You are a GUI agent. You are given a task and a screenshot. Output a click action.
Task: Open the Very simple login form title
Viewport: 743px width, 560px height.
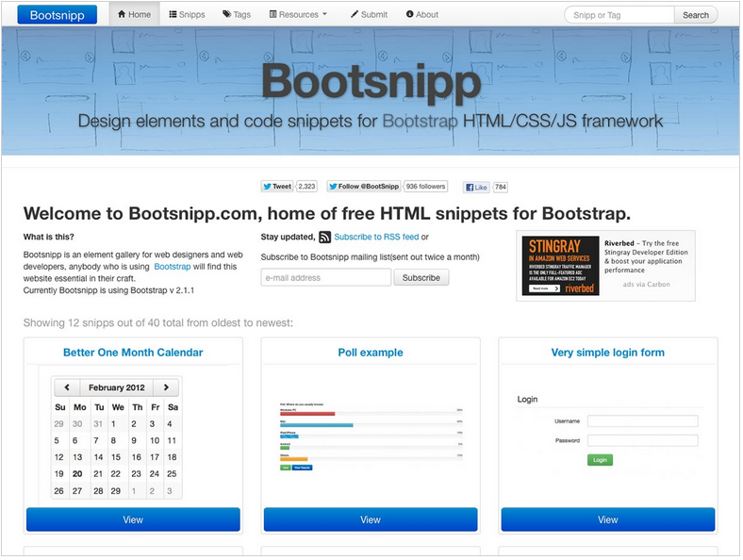coord(607,353)
